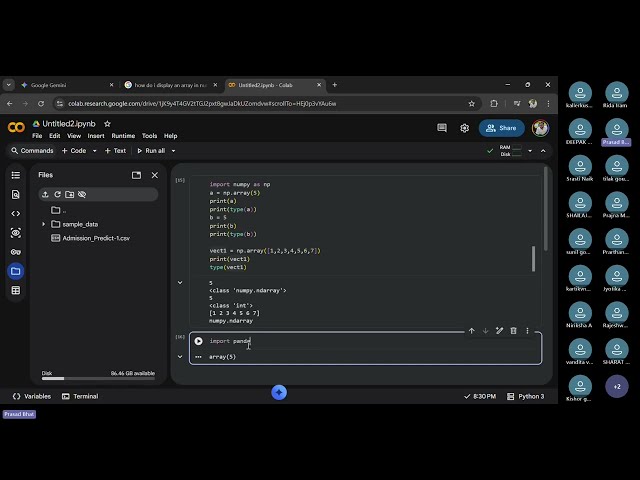Open the Gemini assistant floating button
The height and width of the screenshot is (480, 640).
pyautogui.click(x=279, y=392)
